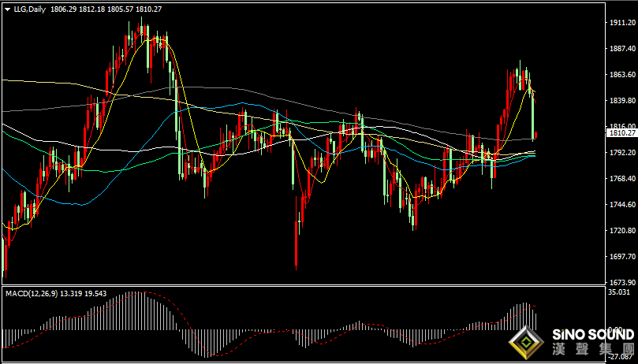Click the 1720.80 price axis label
The width and height of the screenshot is (638, 364).
tap(622, 231)
